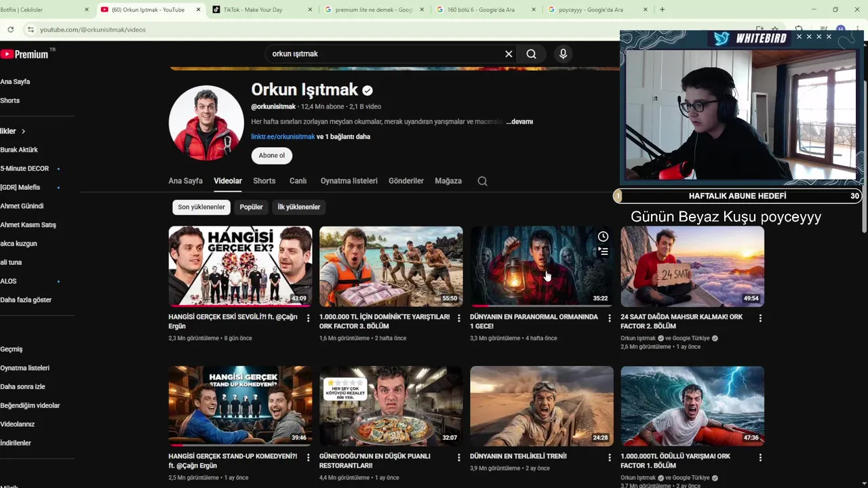The image size is (868, 488).
Task: Add paranormal forest video to the queue
Action: pos(603,252)
